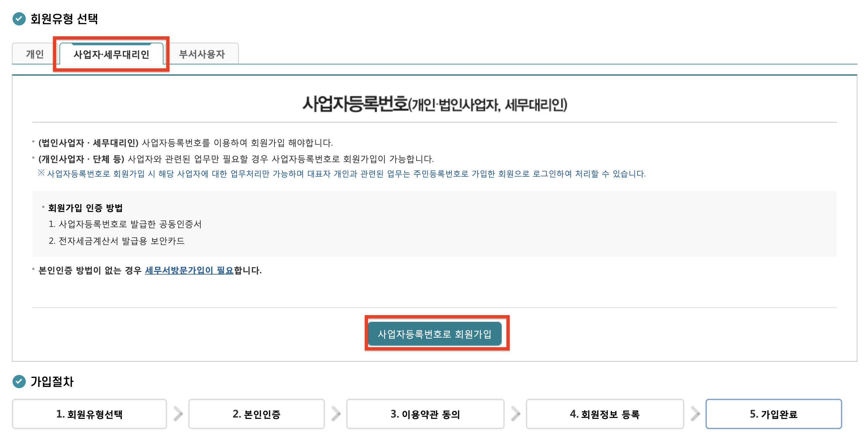The width and height of the screenshot is (868, 444).
Task: Select the 개인 tab
Action: (x=35, y=54)
